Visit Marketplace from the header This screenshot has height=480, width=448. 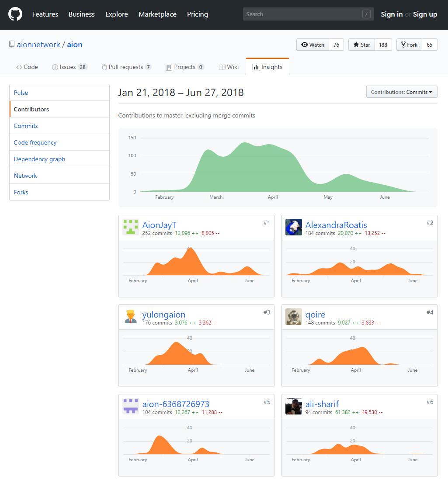pyautogui.click(x=157, y=14)
